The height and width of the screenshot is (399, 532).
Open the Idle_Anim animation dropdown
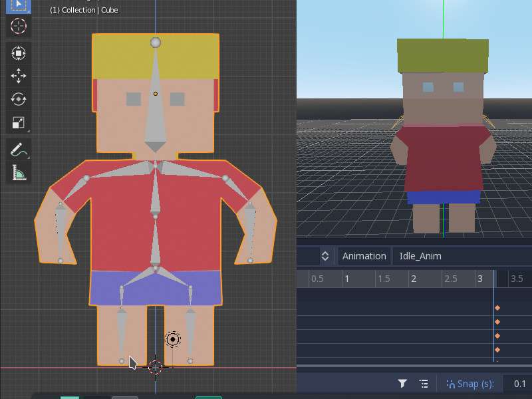[x=462, y=256]
